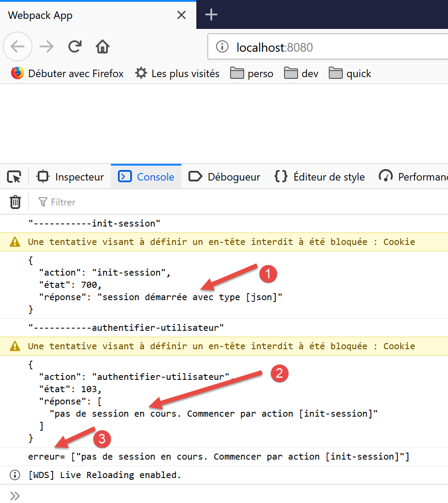
Task: Open a new browser tab
Action: [x=211, y=15]
